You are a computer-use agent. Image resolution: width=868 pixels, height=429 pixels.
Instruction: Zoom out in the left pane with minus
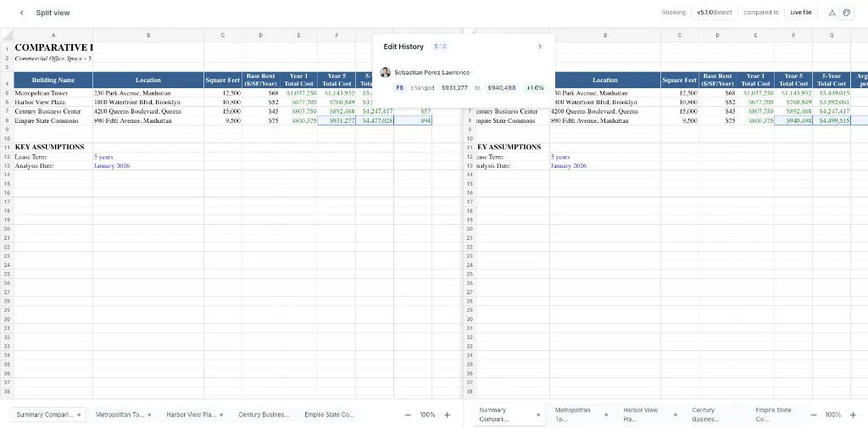coord(408,415)
